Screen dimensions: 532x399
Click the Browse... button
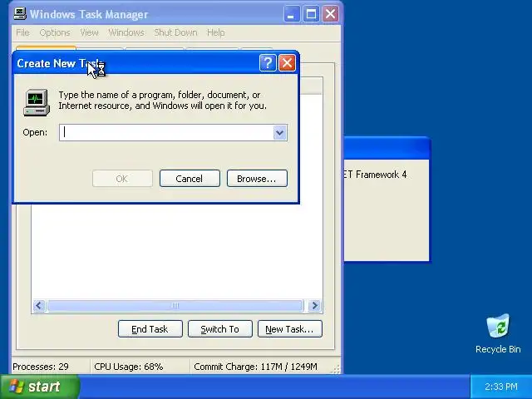click(257, 179)
